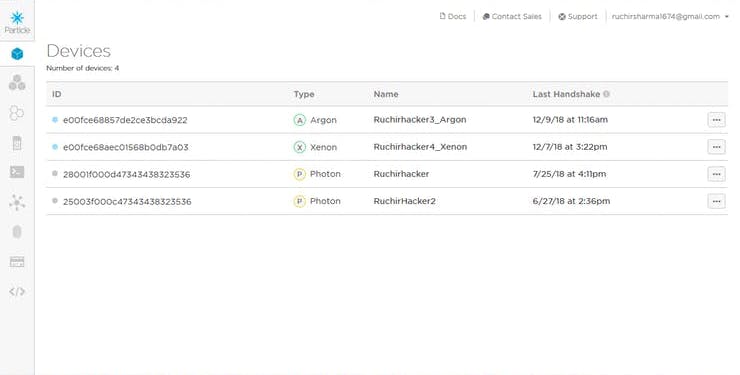The width and height of the screenshot is (740, 375).
Task: Open the fingerprint Authentication sidebar icon
Action: (x=17, y=232)
